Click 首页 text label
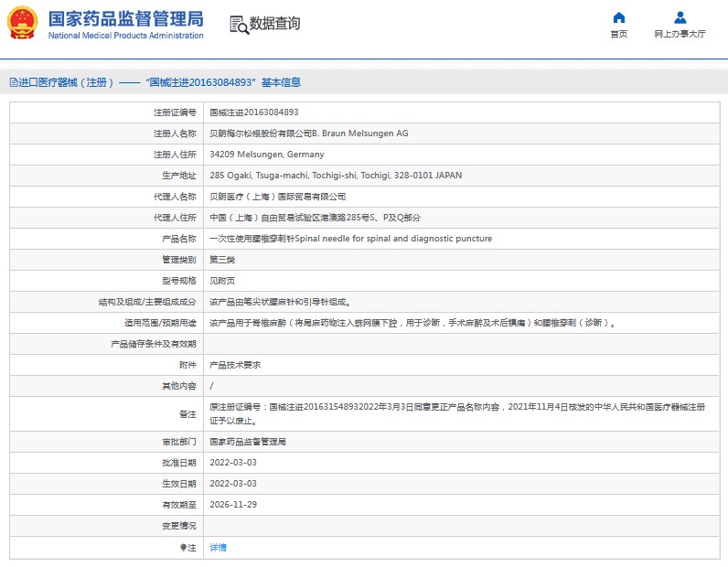The image size is (728, 567). point(619,34)
